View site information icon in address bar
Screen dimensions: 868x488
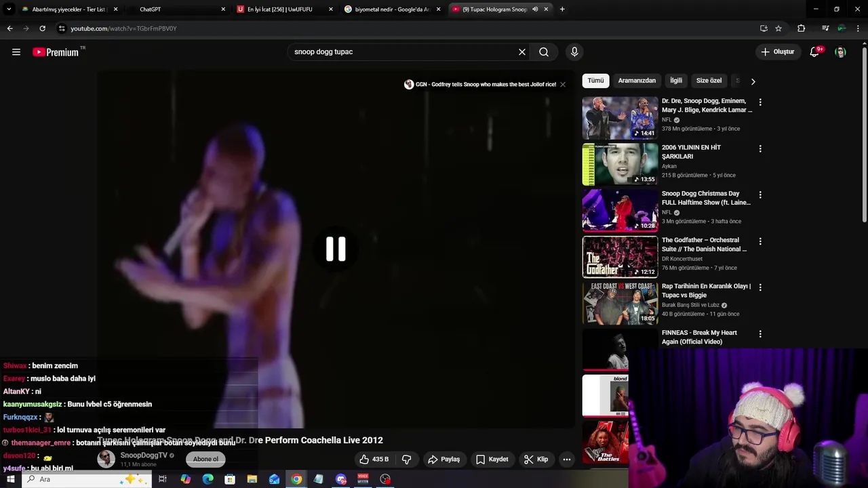[62, 28]
